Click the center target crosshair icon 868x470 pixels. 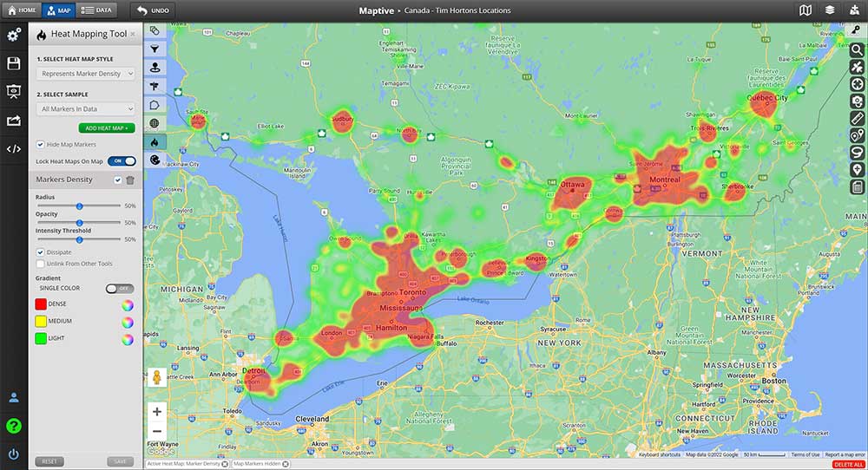857,85
